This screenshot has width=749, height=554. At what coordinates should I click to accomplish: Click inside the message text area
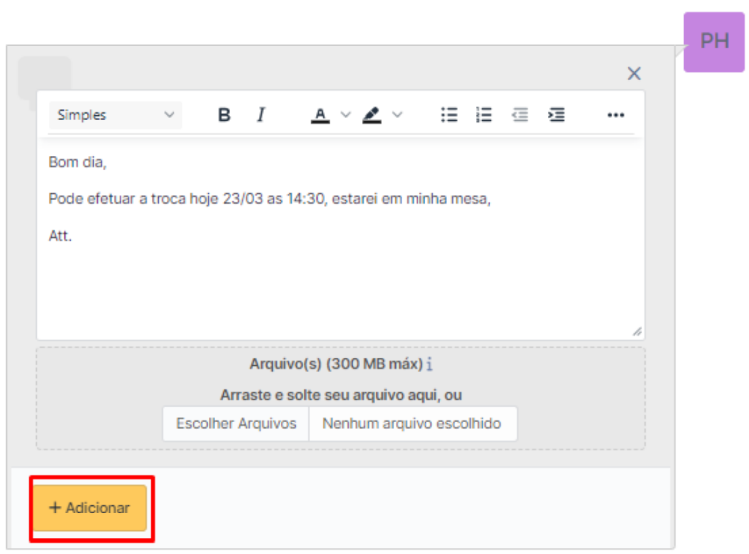(340, 280)
